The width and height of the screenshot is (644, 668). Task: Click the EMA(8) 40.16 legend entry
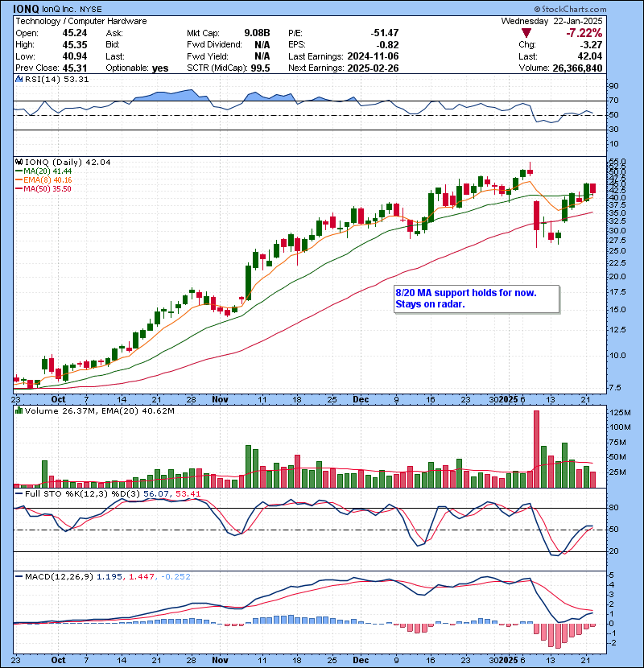click(43, 180)
